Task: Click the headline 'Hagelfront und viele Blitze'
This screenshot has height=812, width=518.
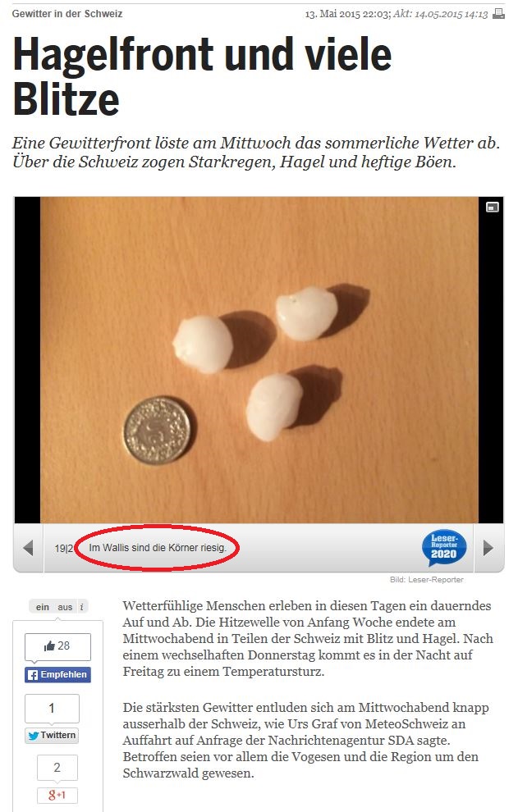Action: (202, 75)
